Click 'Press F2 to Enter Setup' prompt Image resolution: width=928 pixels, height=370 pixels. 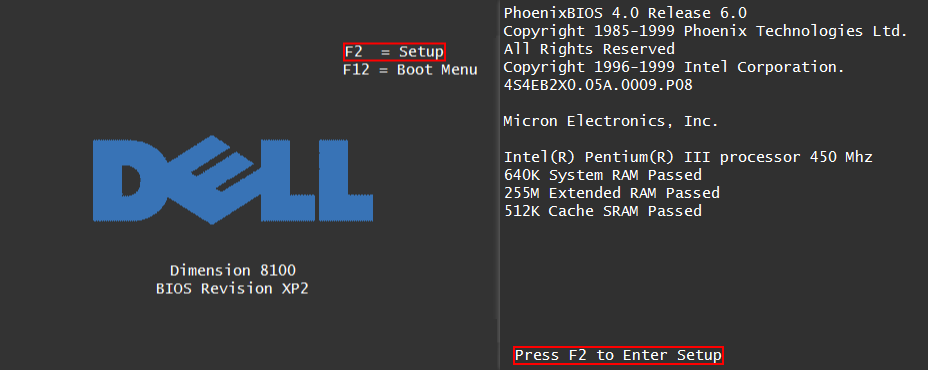click(618, 355)
